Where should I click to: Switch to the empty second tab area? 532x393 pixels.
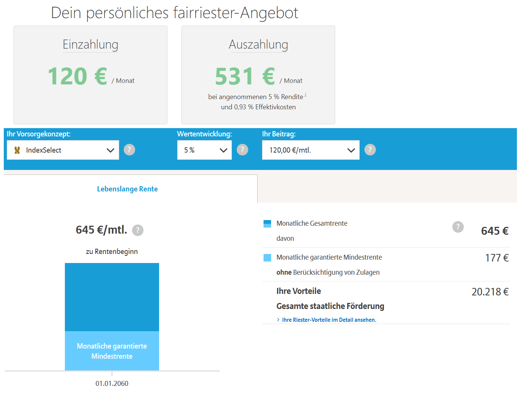[387, 189]
